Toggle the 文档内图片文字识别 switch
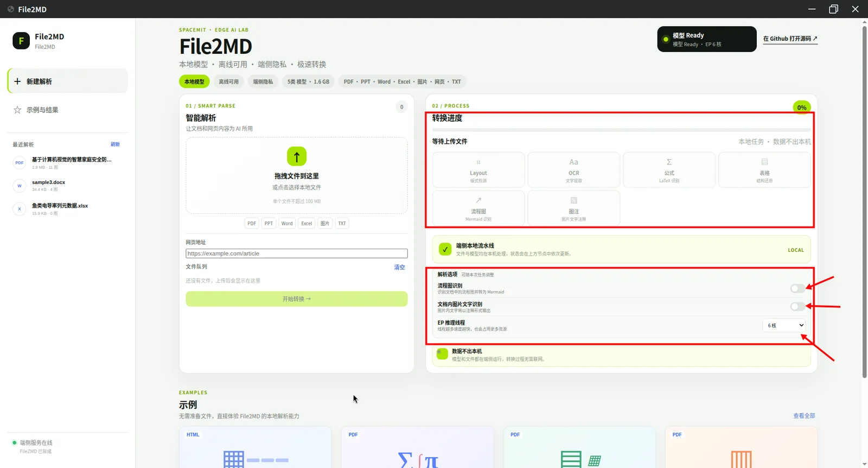Viewport: 868px width, 468px height. (797, 307)
